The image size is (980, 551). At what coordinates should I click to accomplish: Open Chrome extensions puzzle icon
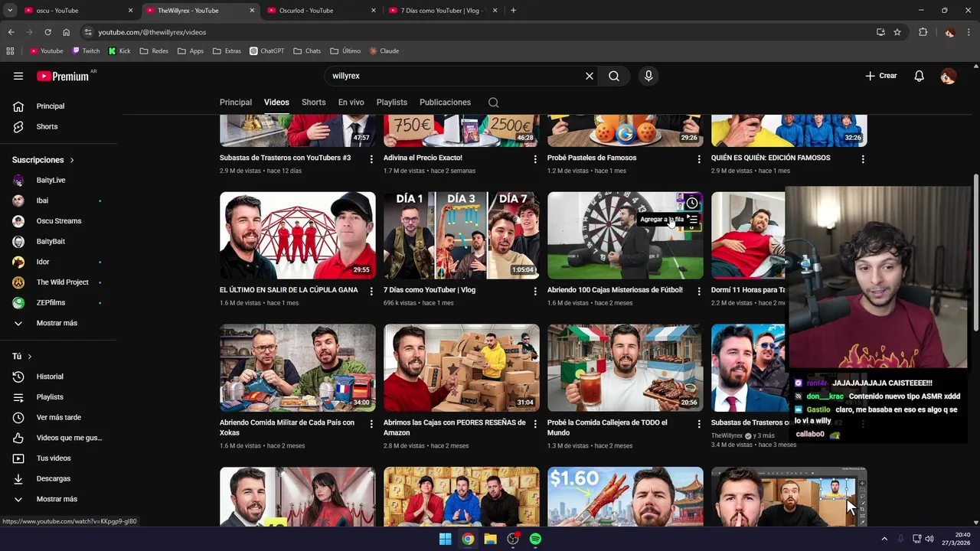click(x=923, y=32)
